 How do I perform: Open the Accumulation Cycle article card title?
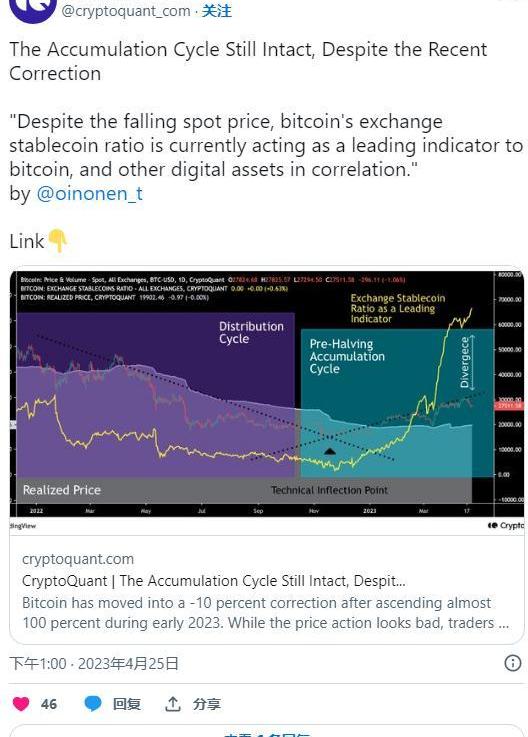tap(213, 581)
